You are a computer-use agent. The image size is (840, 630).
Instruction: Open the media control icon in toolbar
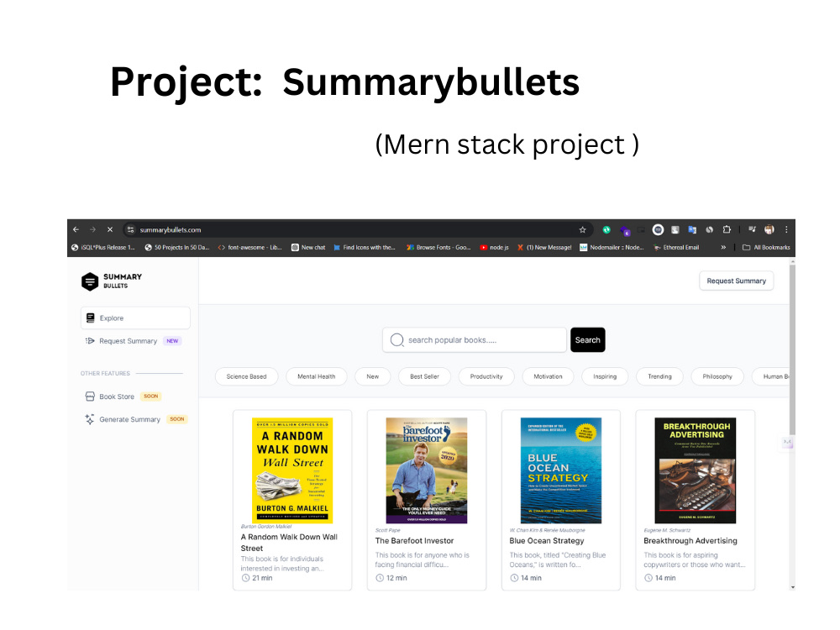pos(752,229)
